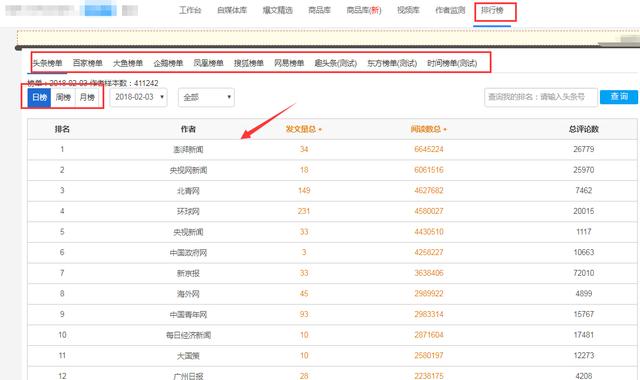Screen dimensions: 640x380
Task: Click comment count 26779
Action: tap(584, 149)
